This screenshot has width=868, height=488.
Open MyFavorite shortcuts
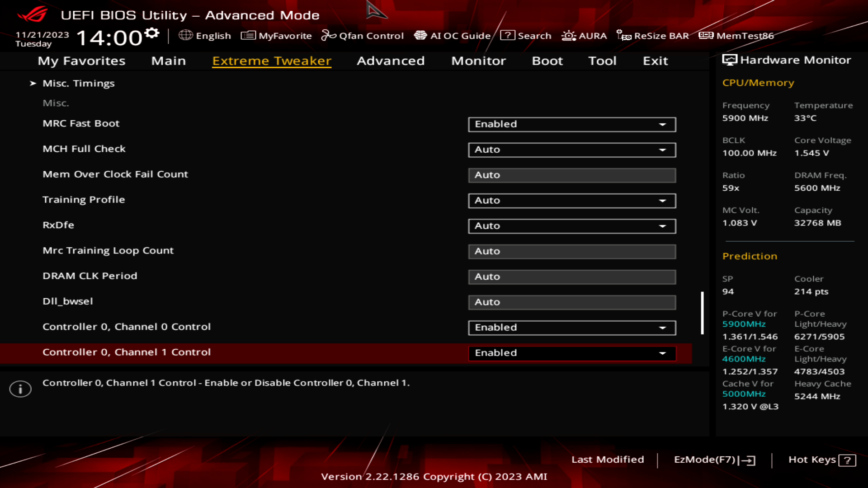pos(277,36)
